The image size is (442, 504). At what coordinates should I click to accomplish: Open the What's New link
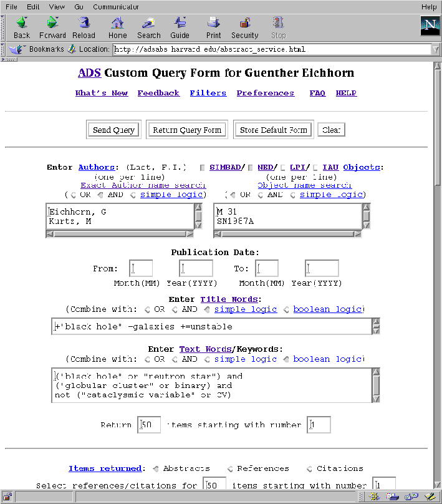(x=102, y=93)
